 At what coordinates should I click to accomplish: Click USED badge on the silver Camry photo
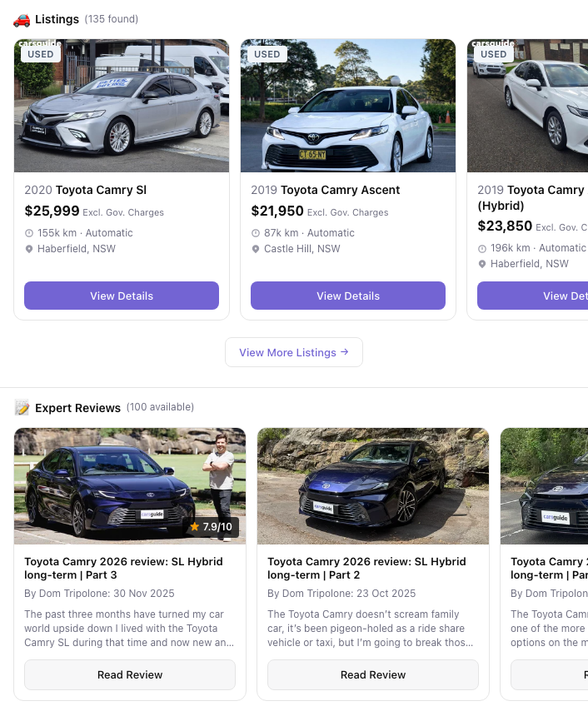41,54
